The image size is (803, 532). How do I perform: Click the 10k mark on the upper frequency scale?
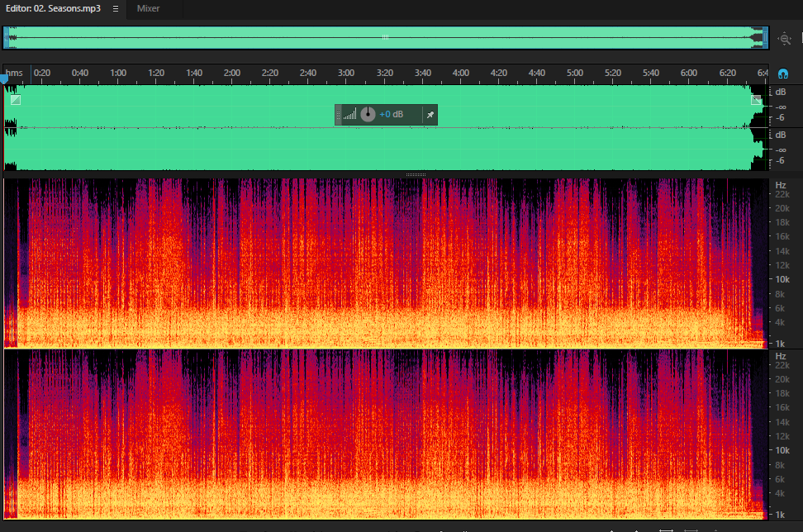click(782, 279)
